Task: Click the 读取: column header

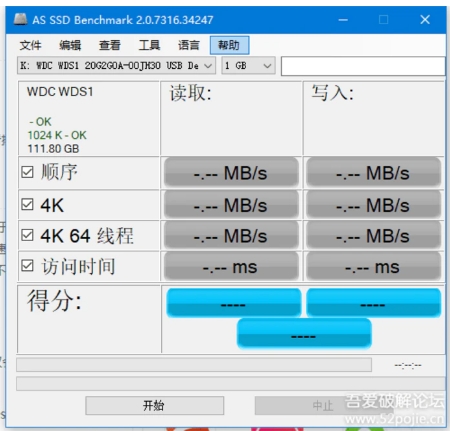Action: (x=190, y=93)
